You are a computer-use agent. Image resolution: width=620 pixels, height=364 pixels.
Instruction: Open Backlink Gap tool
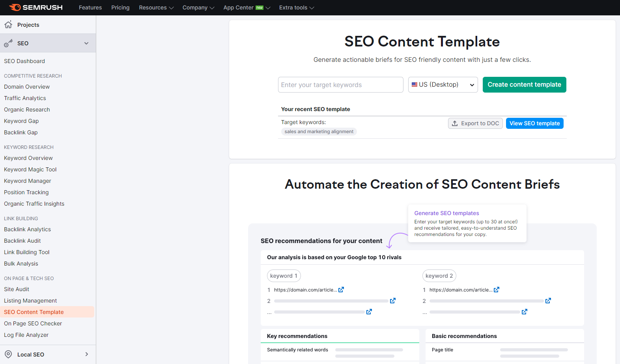[x=21, y=132]
